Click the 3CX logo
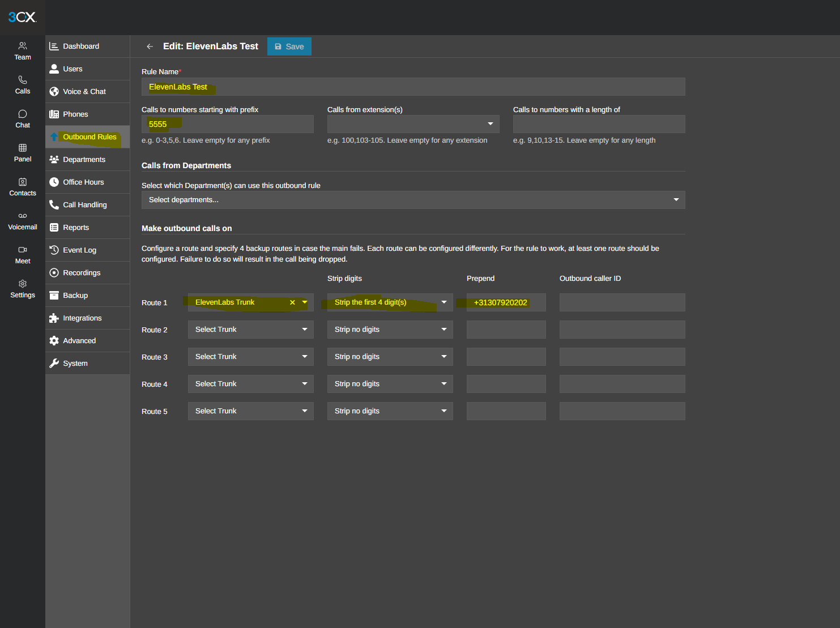 pos(22,17)
